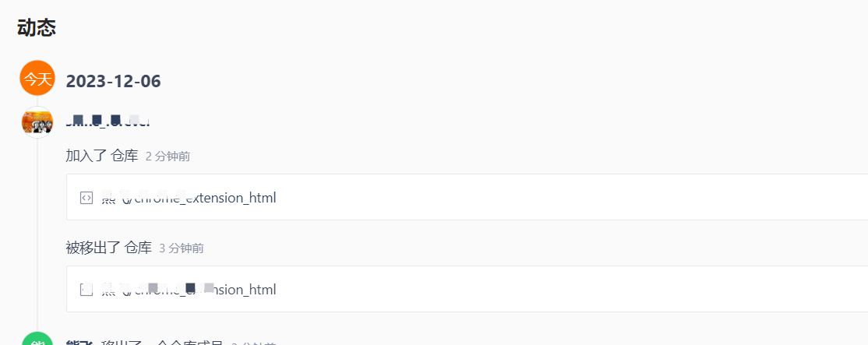Click the 动态 page heading
868x345 pixels.
click(x=37, y=27)
